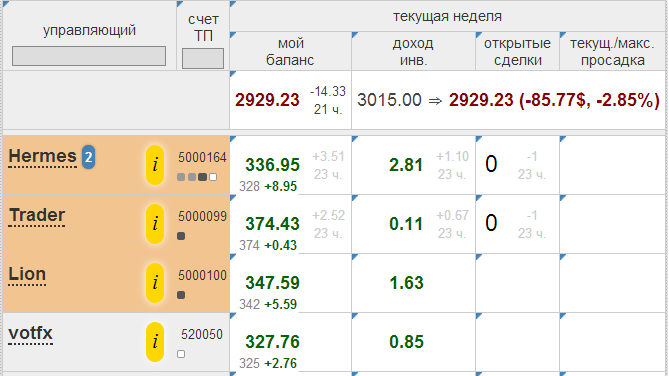Open info icon for Trader manager
Image resolution: width=669 pixels, height=376 pixels.
pos(155,224)
